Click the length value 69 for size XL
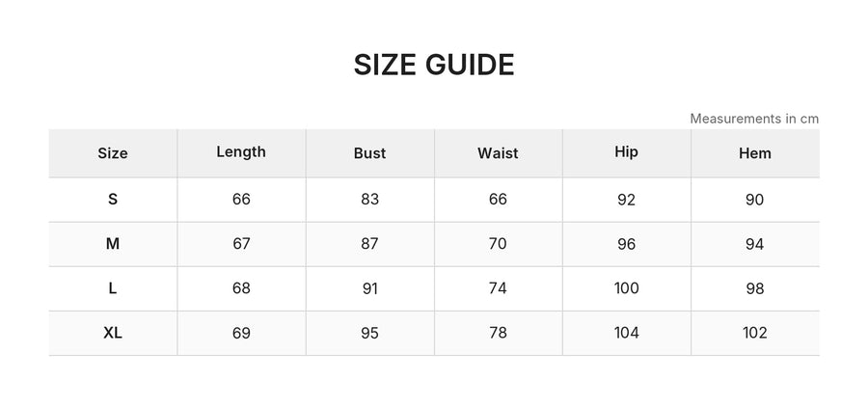This screenshot has height=407, width=868. 241,333
